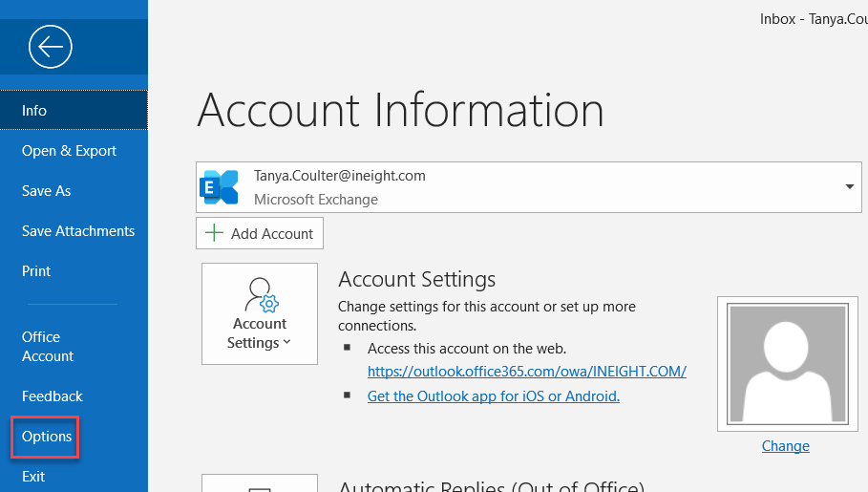Viewport: 868px width, 492px height.
Task: Open the Print page
Action: (x=36, y=271)
